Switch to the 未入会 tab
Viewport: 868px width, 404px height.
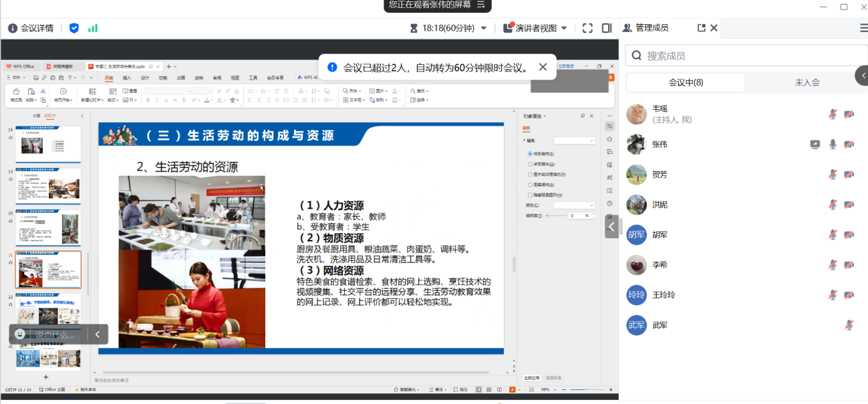807,82
